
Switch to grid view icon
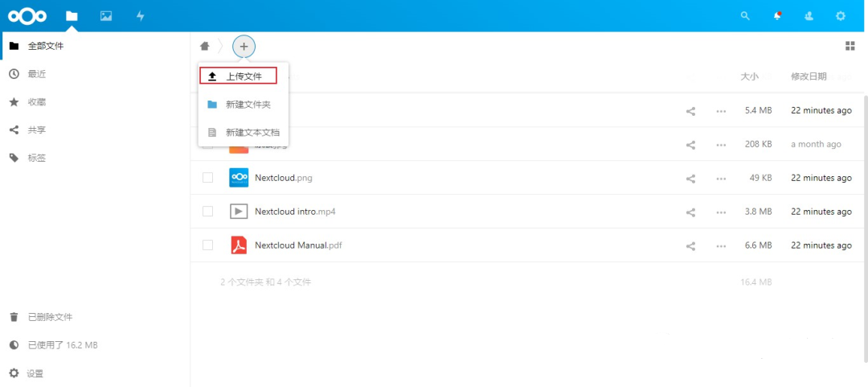[850, 46]
